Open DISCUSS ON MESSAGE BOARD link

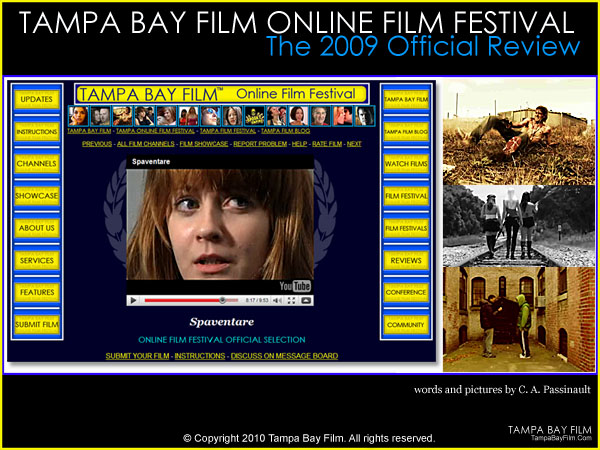coord(284,356)
